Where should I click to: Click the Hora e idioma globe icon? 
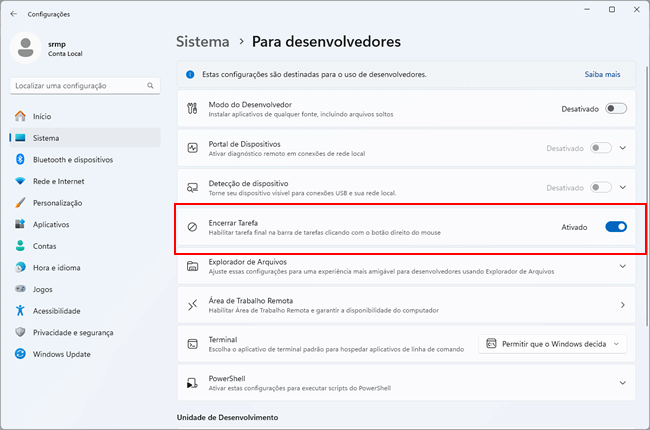pyautogui.click(x=20, y=267)
